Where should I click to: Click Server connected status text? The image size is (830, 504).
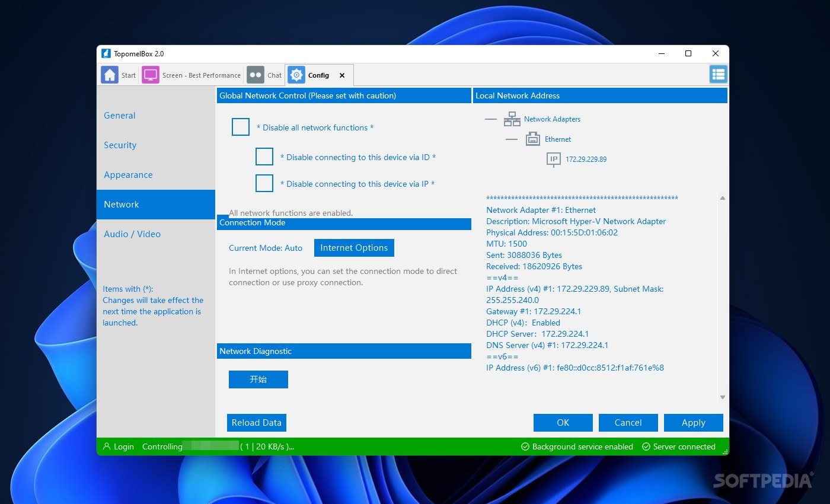point(684,446)
